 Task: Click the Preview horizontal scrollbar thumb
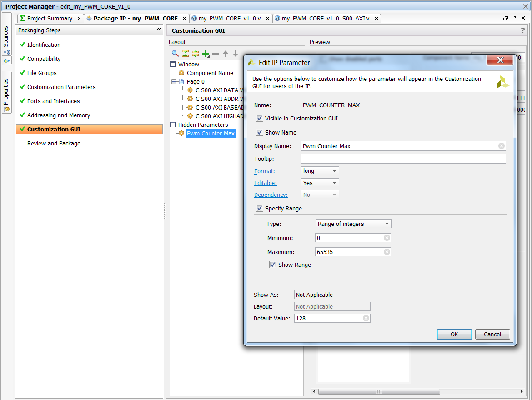pyautogui.click(x=379, y=391)
